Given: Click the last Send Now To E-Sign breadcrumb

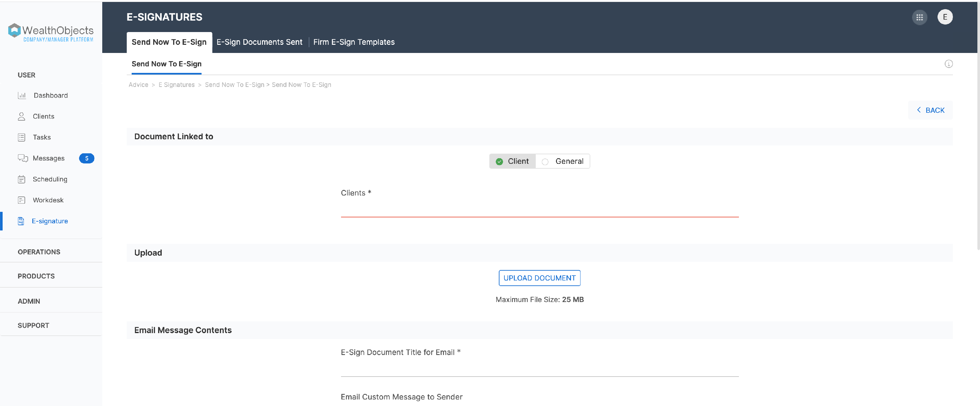Looking at the screenshot, I should pos(301,85).
